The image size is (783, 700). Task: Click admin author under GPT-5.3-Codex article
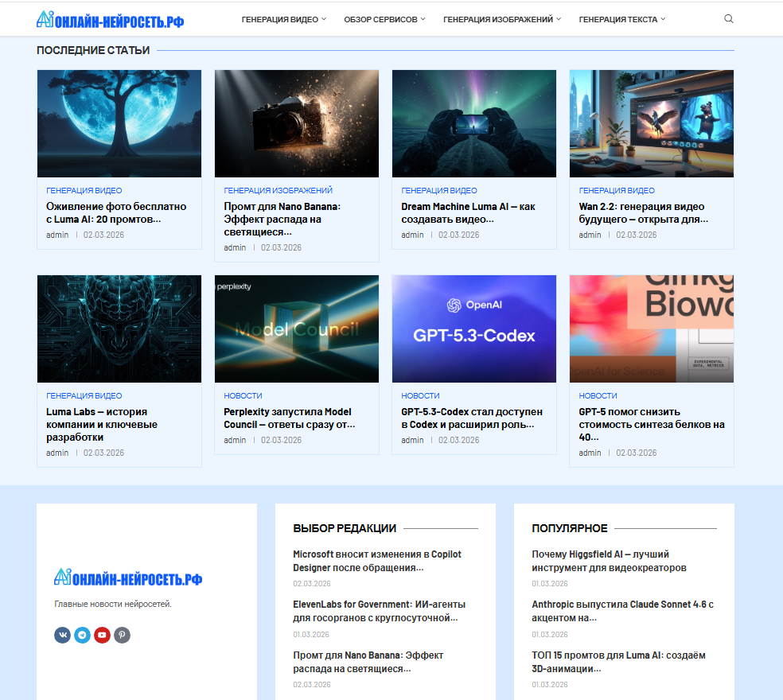pyautogui.click(x=412, y=441)
